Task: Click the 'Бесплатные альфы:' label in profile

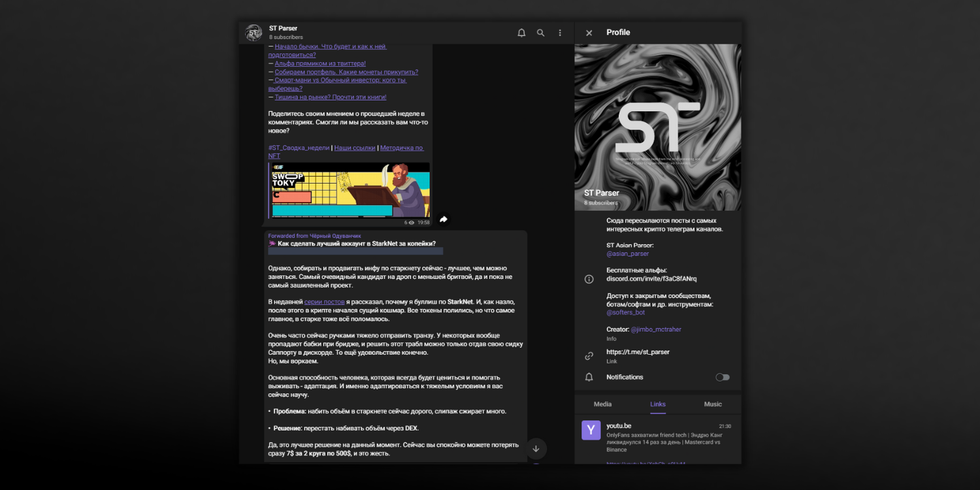Action: point(636,270)
